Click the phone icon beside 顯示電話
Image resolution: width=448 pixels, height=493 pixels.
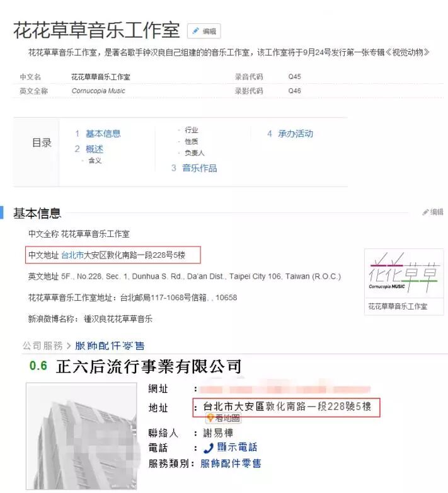[x=208, y=448]
